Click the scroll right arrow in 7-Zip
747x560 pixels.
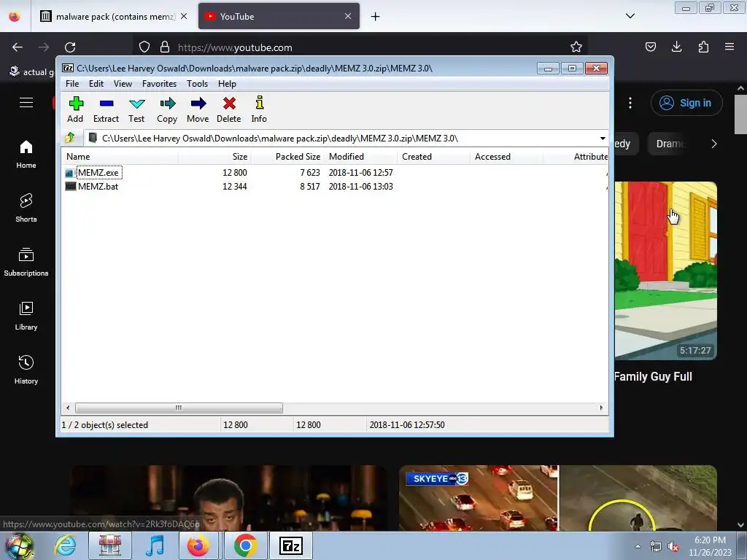coord(601,408)
